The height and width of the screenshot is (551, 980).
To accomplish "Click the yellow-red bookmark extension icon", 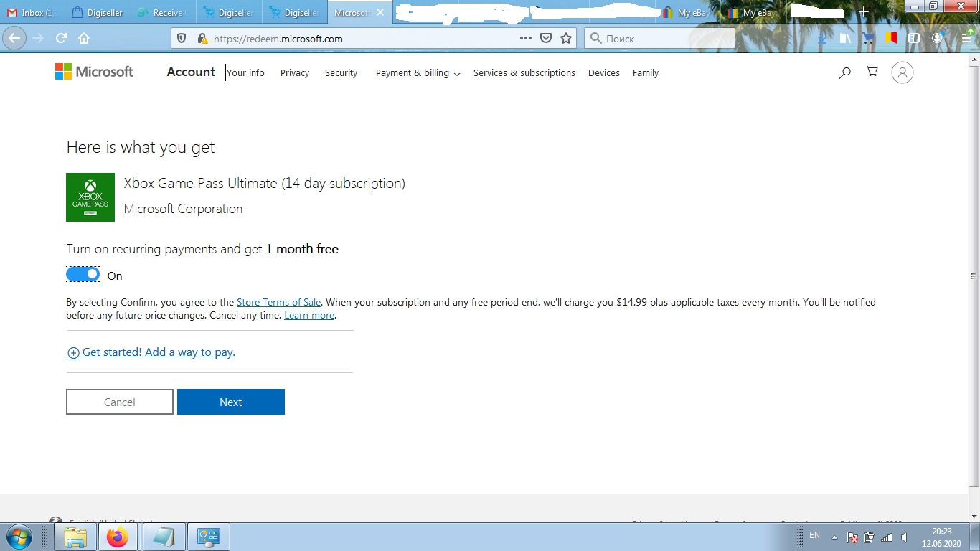I will [890, 39].
